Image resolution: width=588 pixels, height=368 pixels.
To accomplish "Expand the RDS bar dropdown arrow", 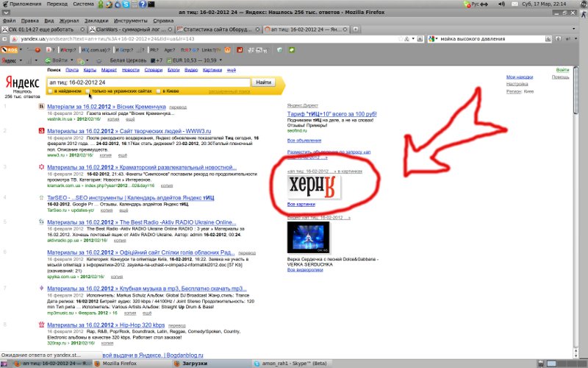I will click(21, 49).
